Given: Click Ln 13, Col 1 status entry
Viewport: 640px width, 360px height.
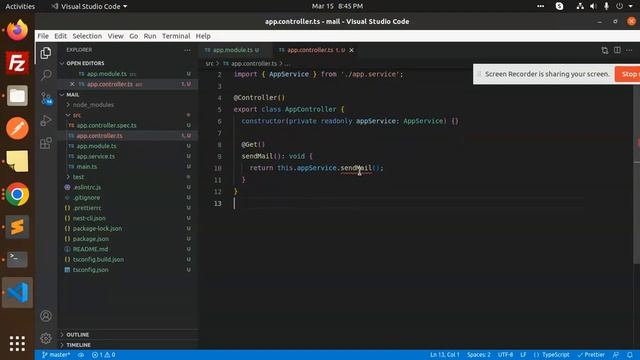Looking at the screenshot, I should click(x=444, y=355).
